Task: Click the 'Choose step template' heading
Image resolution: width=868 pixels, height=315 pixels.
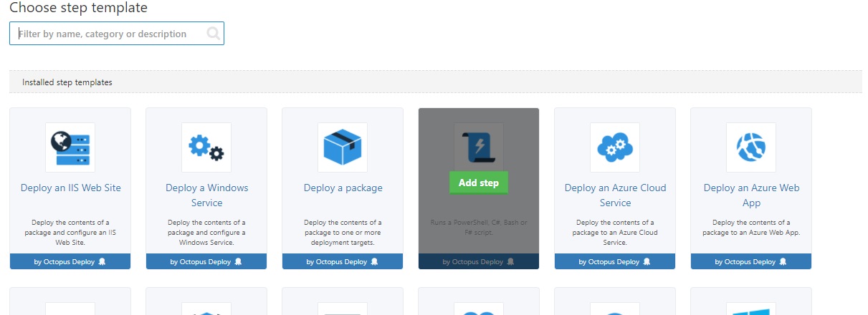Action: pos(78,8)
